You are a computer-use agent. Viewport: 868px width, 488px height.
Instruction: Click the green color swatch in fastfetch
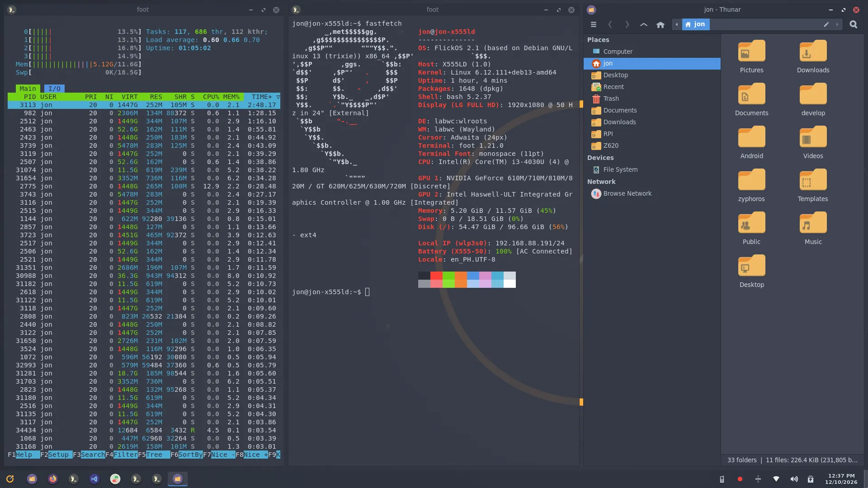tap(448, 276)
